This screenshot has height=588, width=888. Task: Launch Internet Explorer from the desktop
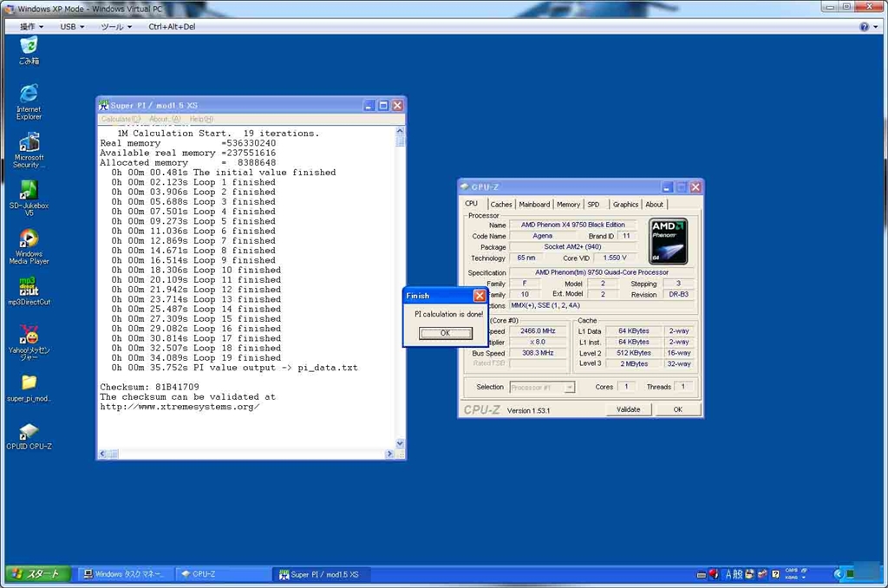coord(29,95)
